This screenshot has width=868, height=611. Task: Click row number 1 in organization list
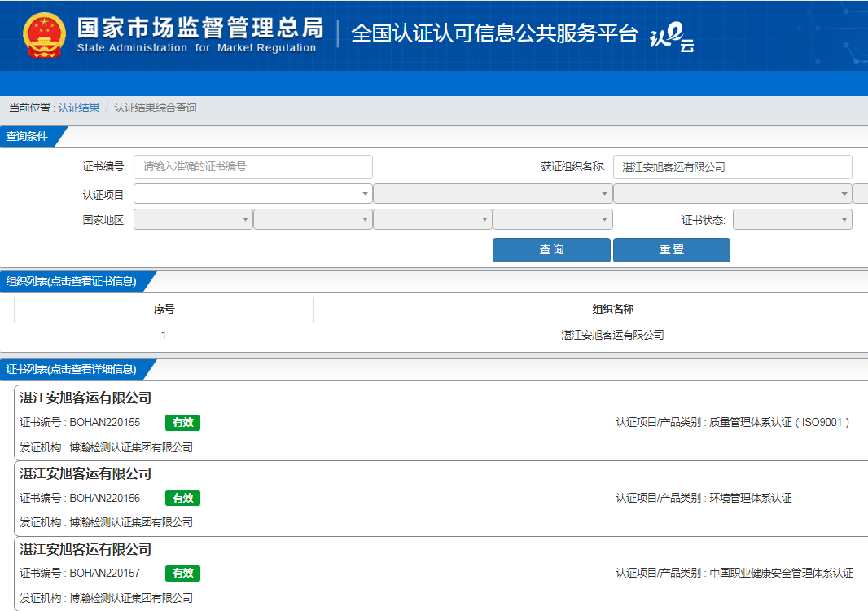tap(164, 335)
